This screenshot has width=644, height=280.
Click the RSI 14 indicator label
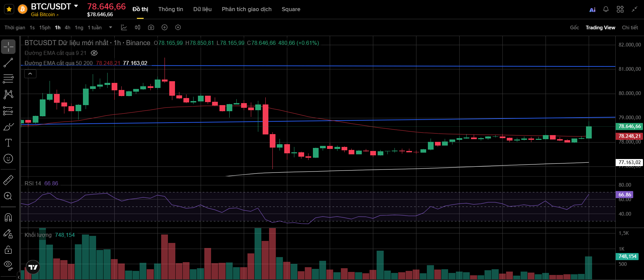point(33,183)
